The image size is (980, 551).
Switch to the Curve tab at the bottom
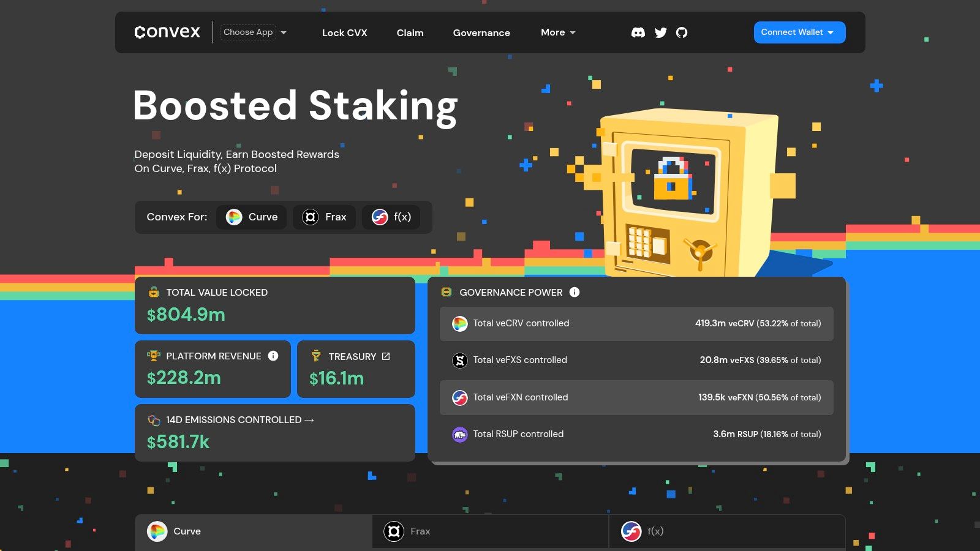[254, 531]
